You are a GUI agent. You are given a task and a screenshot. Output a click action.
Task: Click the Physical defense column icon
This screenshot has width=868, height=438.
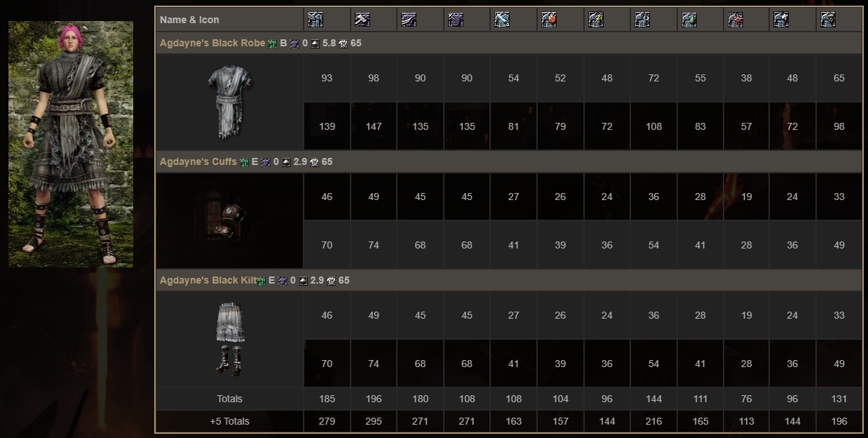click(x=316, y=20)
